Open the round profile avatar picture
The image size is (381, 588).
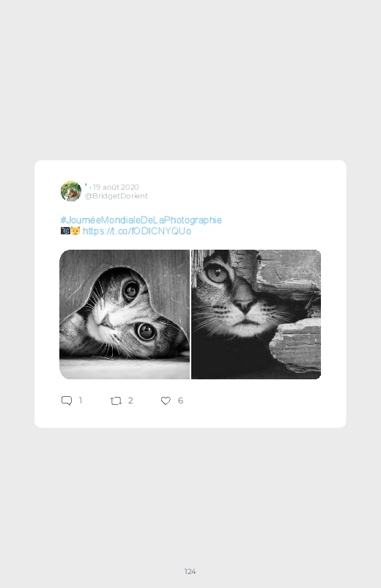(71, 191)
